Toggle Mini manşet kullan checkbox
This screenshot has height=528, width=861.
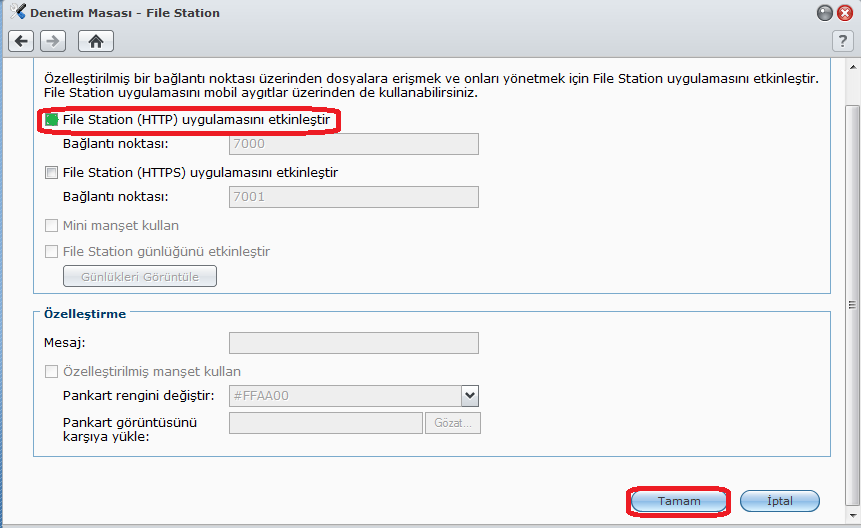52,226
